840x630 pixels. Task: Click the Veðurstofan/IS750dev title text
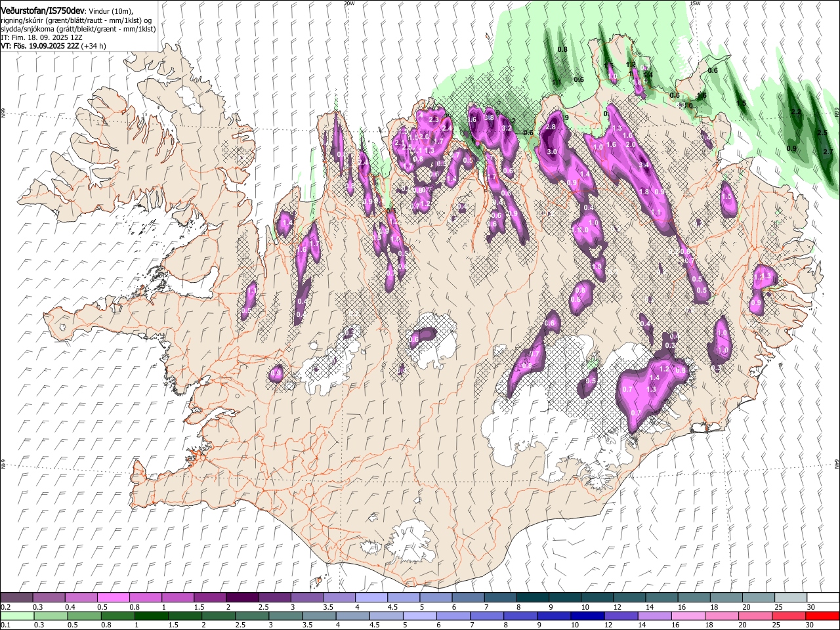pyautogui.click(x=43, y=10)
